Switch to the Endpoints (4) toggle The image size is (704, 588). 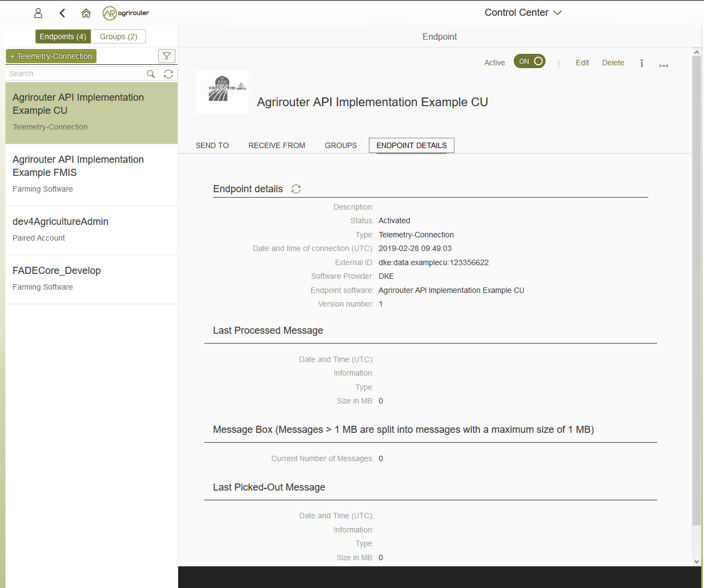click(63, 36)
